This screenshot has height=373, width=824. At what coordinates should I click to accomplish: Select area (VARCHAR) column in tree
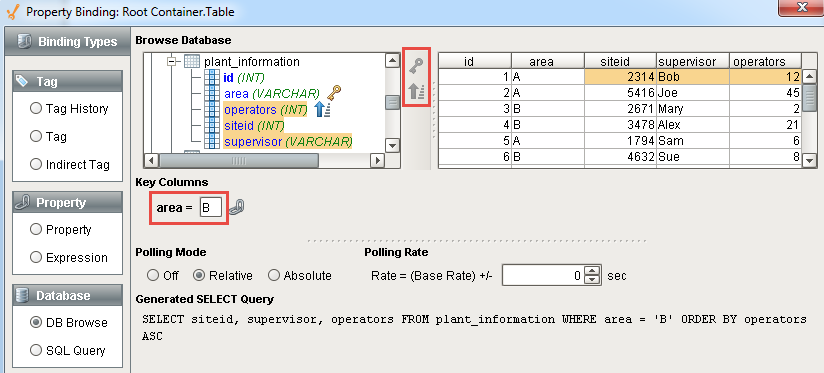click(272, 94)
